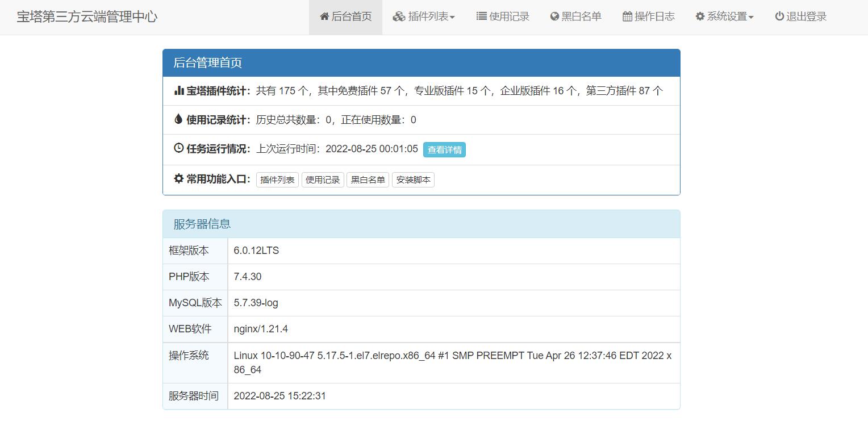This screenshot has width=868, height=438.
Task: Click the 插件列表 shortcut button
Action: point(277,180)
